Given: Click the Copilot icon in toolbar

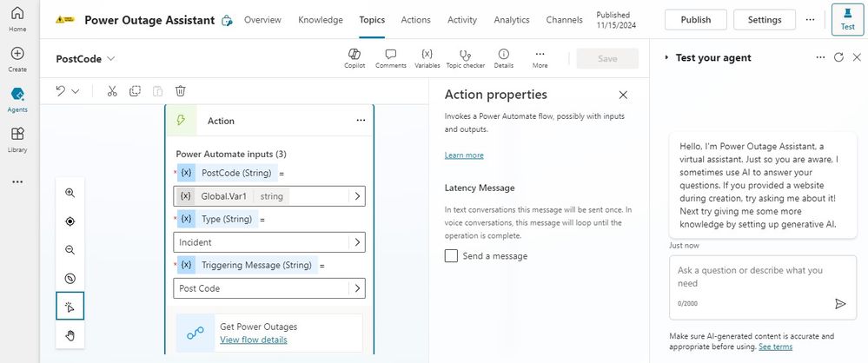Looking at the screenshot, I should point(354,57).
